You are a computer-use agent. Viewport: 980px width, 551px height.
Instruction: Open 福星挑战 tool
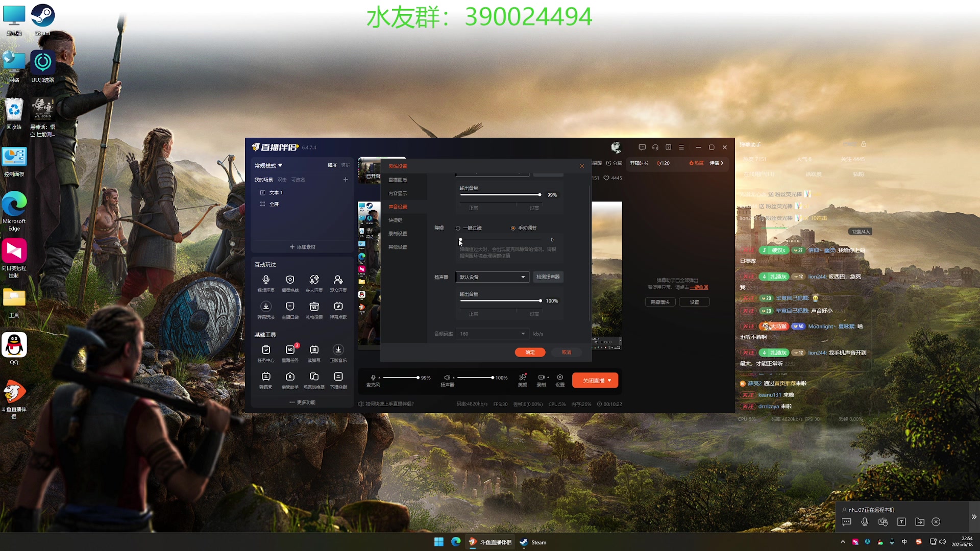coord(290,283)
